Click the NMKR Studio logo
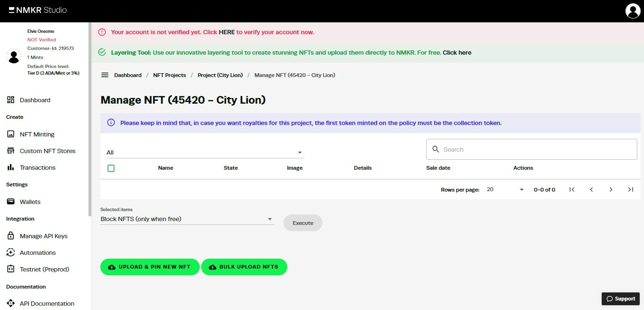Image resolution: width=644 pixels, height=310 pixels. (x=38, y=10)
